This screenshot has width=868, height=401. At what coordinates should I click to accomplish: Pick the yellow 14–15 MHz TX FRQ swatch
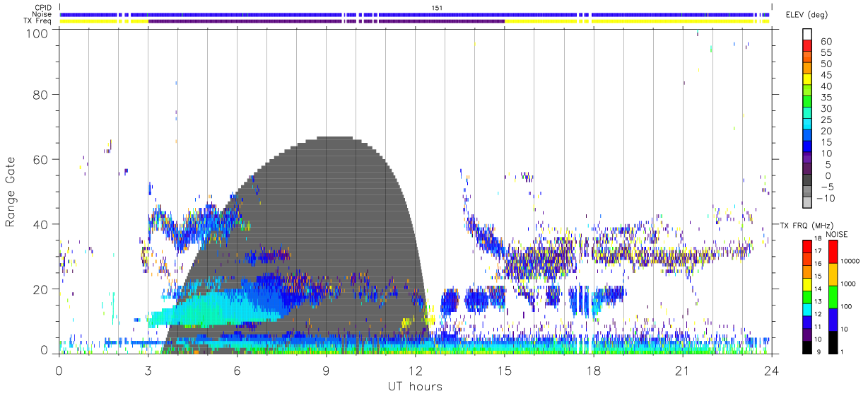point(807,284)
